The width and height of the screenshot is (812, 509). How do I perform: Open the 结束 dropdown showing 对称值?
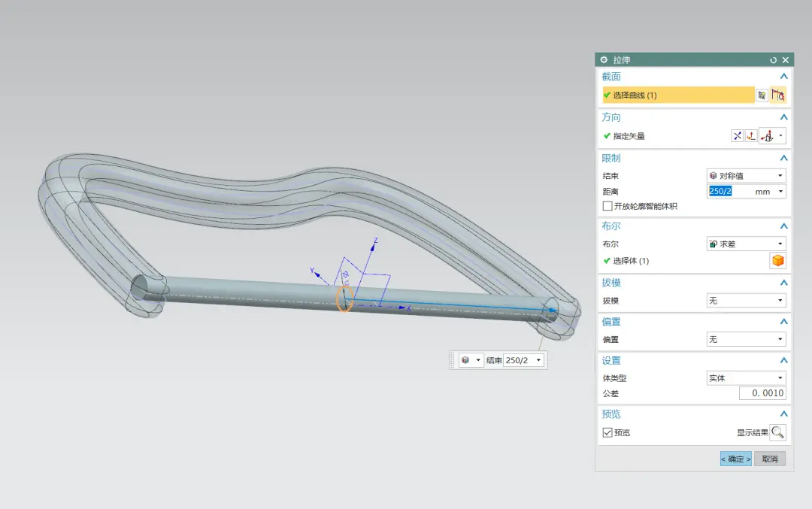pyautogui.click(x=747, y=175)
